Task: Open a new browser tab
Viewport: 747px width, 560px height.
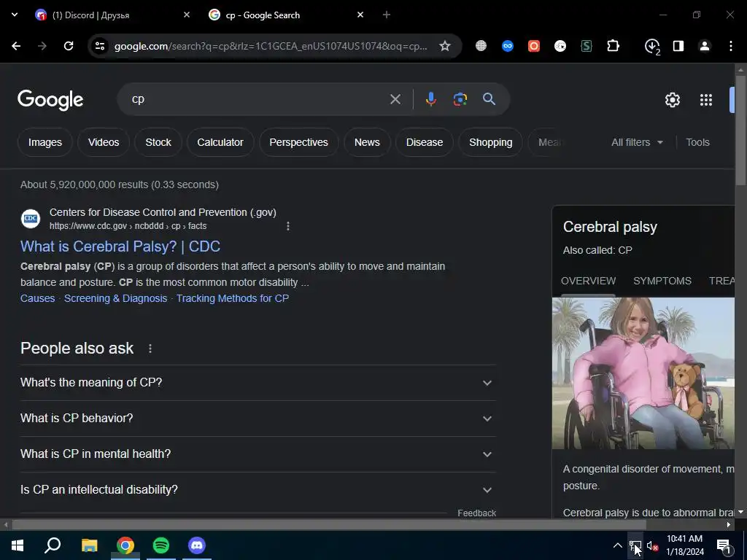Action: click(x=387, y=15)
